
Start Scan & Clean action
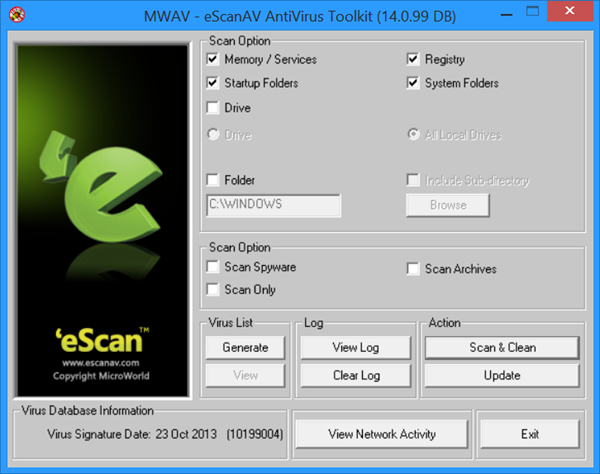[502, 347]
